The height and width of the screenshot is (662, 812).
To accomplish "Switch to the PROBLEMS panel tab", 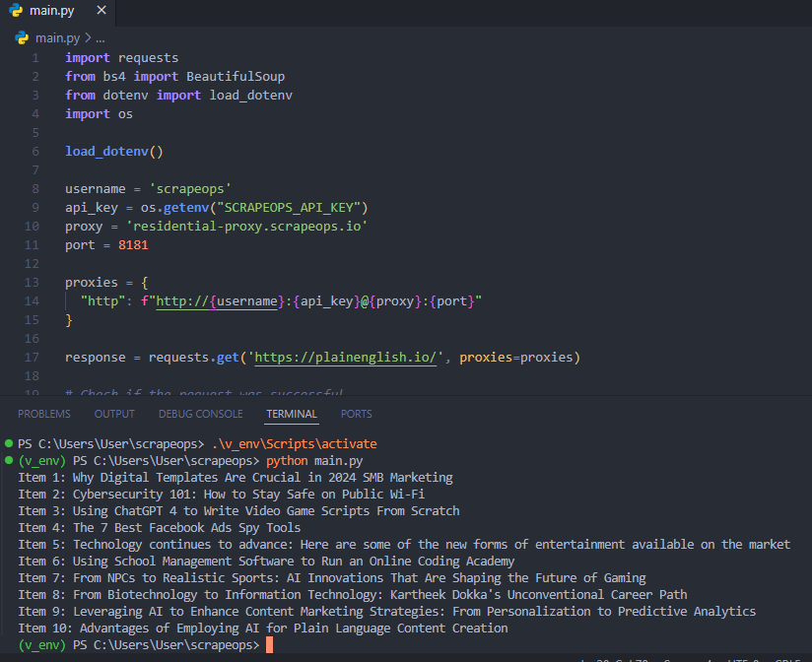I will (43, 414).
